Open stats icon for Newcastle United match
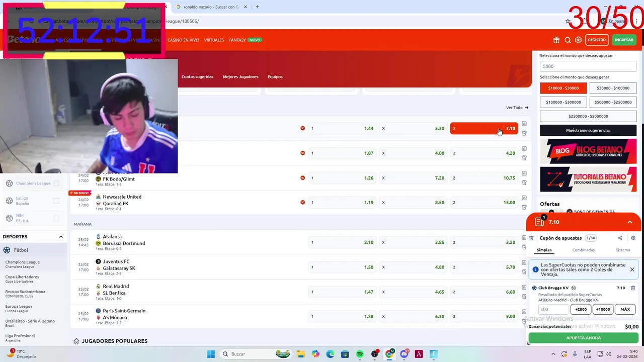644x362 pixels. 524,198
